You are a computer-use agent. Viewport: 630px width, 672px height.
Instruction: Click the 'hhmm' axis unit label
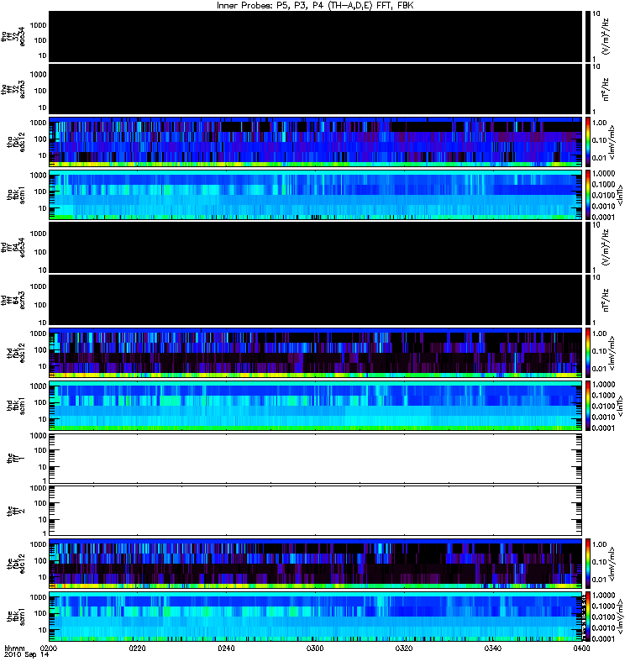click(14, 648)
